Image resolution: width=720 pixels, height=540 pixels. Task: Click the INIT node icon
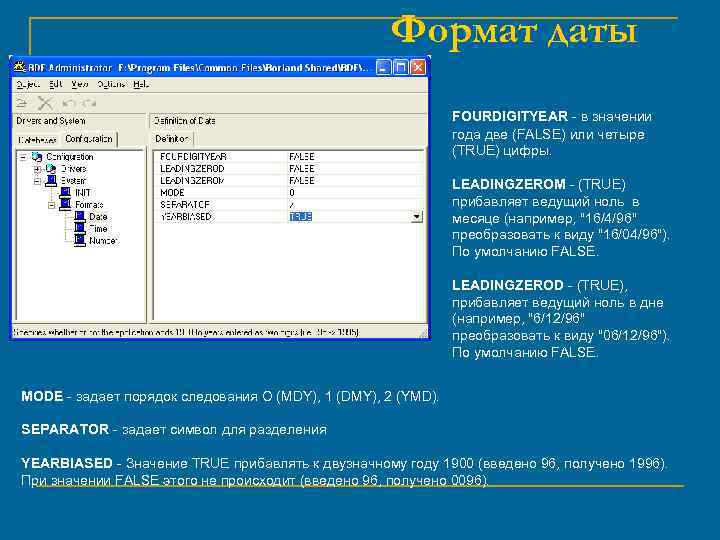click(65, 192)
